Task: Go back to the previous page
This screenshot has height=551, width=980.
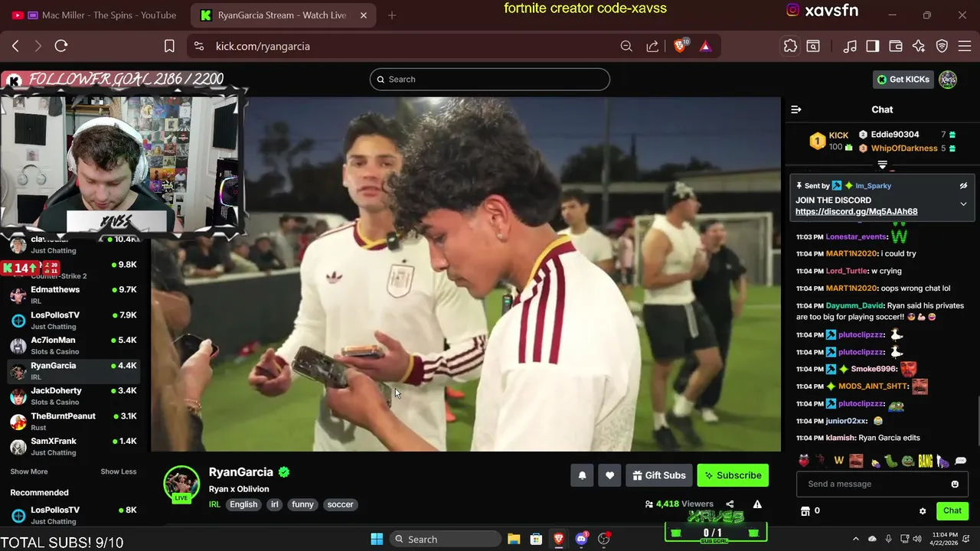Action: pos(15,46)
